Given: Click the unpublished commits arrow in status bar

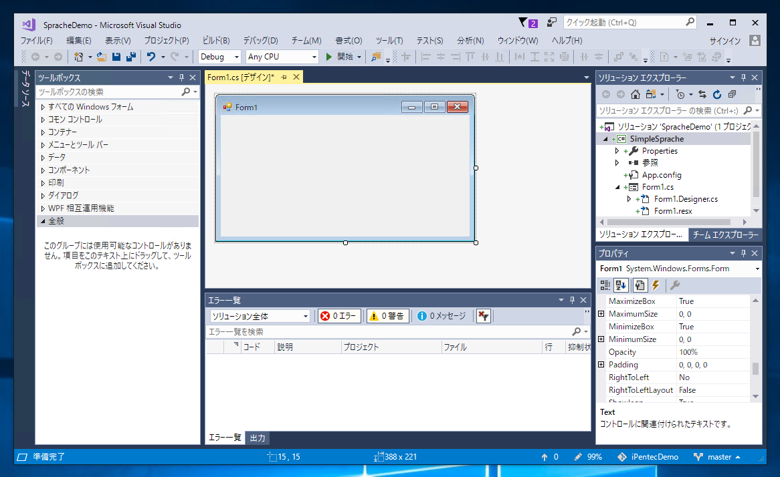Looking at the screenshot, I should [544, 457].
